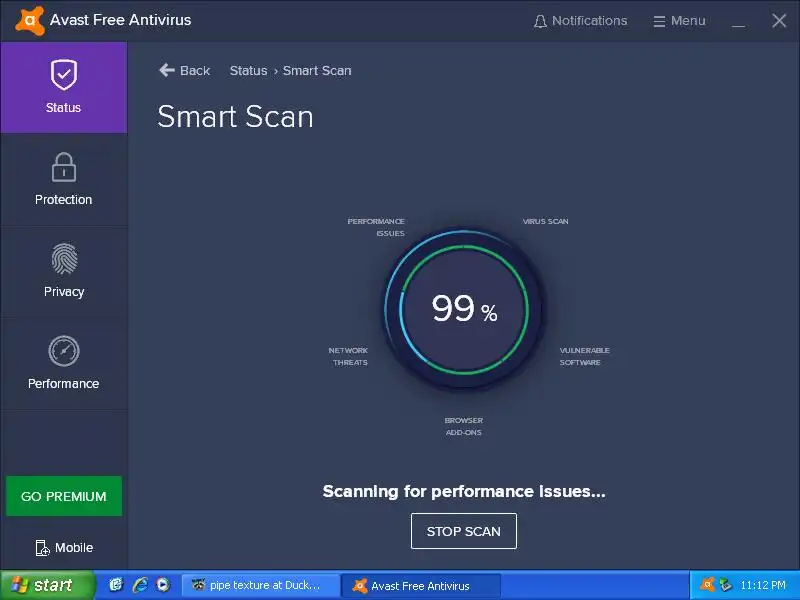Open the Menu label

coord(688,21)
